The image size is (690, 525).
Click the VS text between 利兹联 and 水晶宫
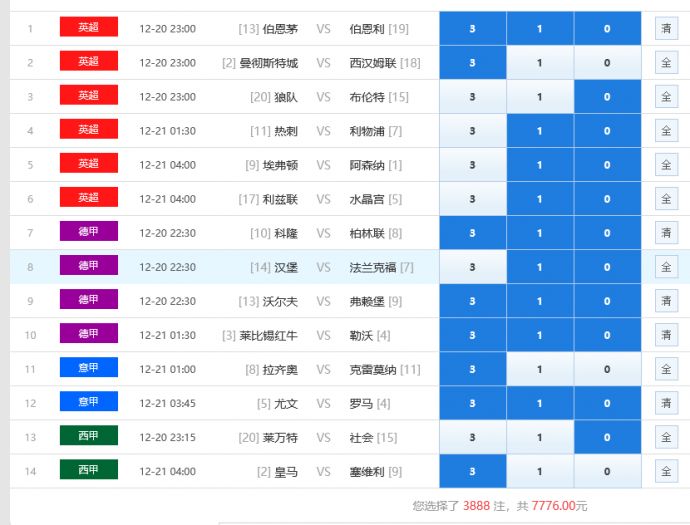pos(323,199)
